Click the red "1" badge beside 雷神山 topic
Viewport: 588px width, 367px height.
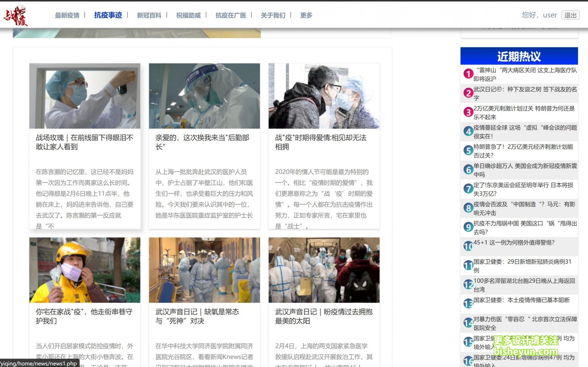point(468,74)
